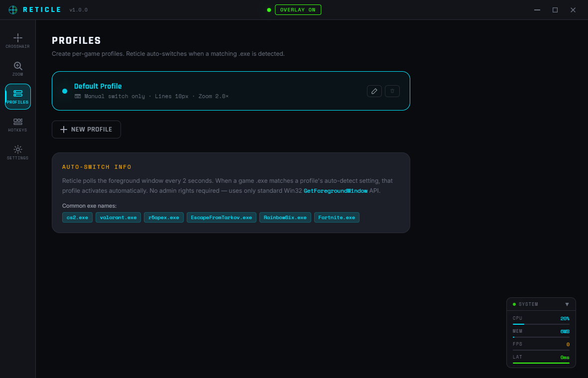Open the Zoom section in sidebar
The image size is (588, 378).
coord(17,69)
